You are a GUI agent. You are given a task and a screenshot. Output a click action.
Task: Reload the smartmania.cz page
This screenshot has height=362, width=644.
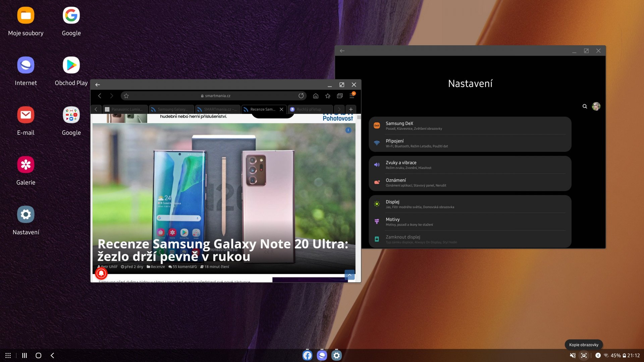point(301,96)
